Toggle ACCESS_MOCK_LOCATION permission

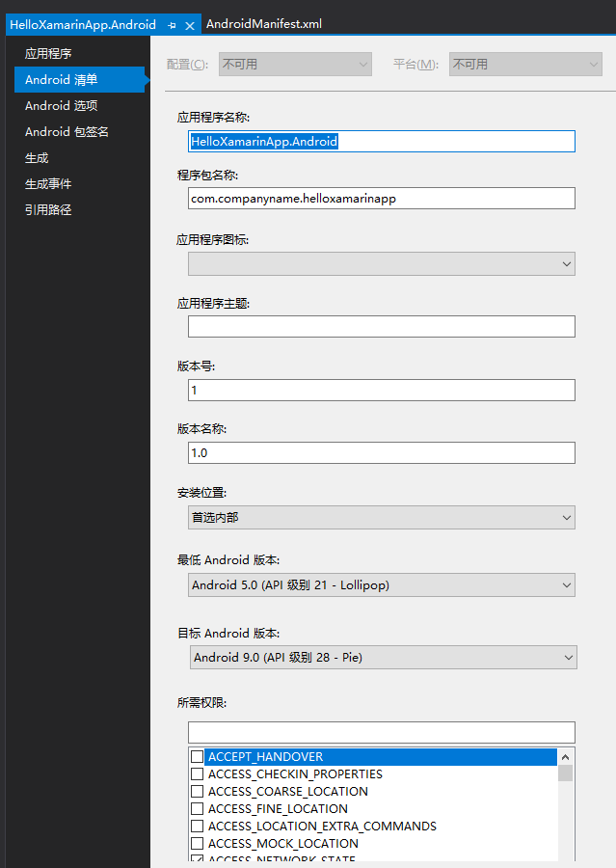pos(197,844)
